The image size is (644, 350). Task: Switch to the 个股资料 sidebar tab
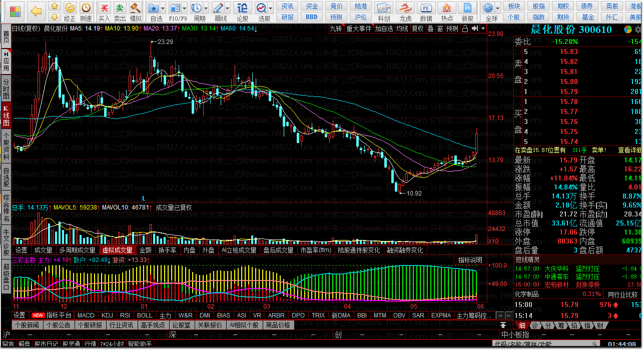pyautogui.click(x=6, y=145)
